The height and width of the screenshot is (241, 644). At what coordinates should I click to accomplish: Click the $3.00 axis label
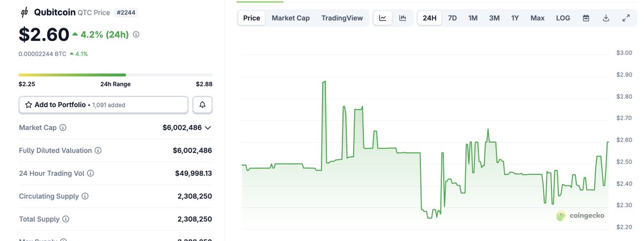tap(624, 53)
